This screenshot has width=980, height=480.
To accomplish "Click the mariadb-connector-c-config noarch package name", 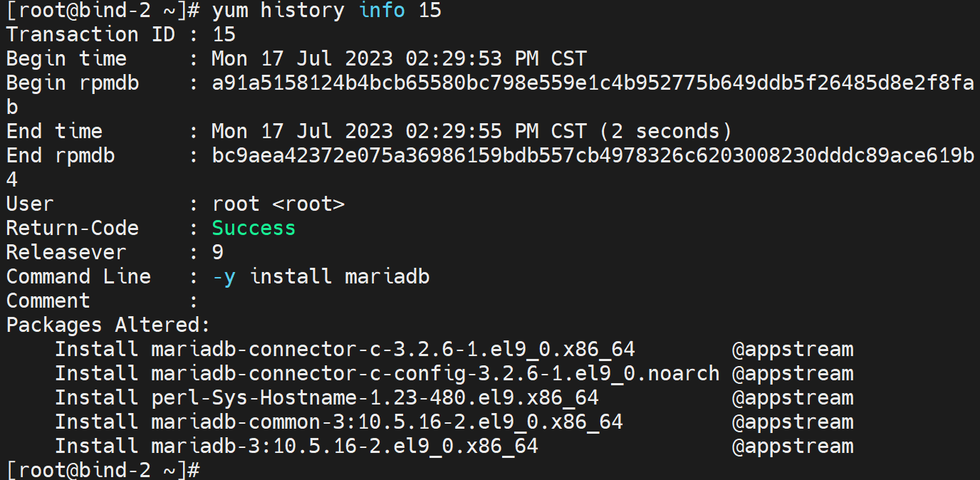I will [435, 374].
